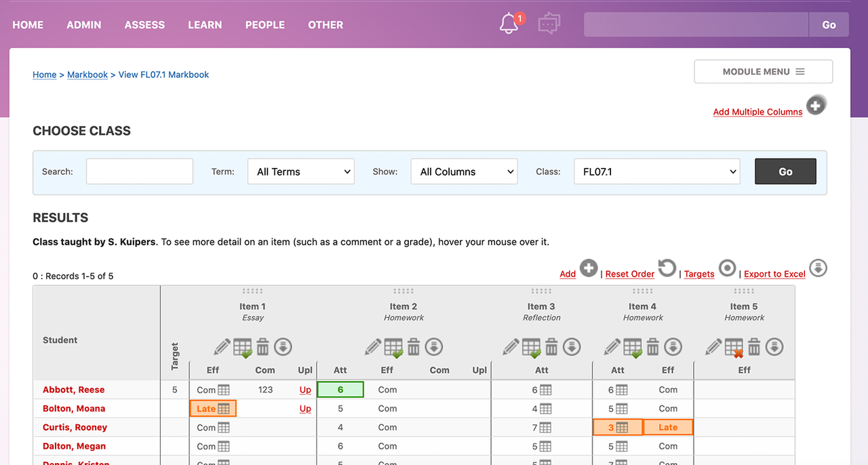Open Item 5 enter data grid icon

(734, 348)
